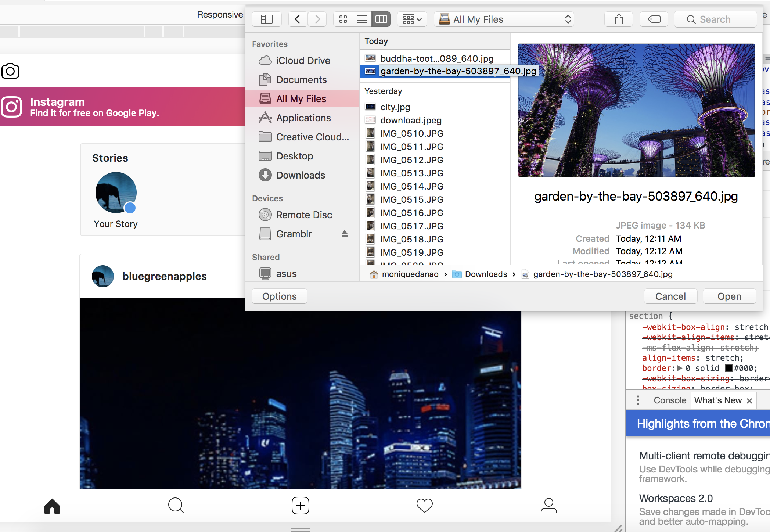Viewport: 770px width, 532px height.
Task: Open the heart activity icon
Action: (x=424, y=506)
